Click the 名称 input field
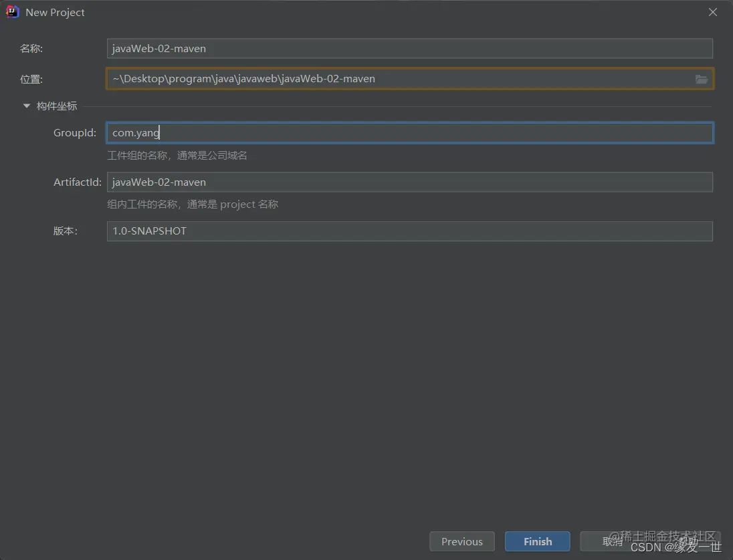The height and width of the screenshot is (560, 733). [409, 49]
